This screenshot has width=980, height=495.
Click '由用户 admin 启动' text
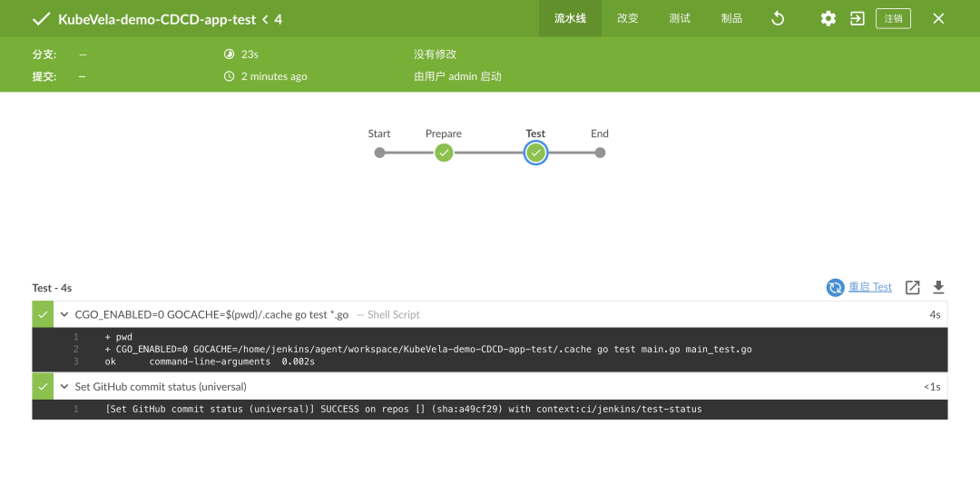click(457, 76)
